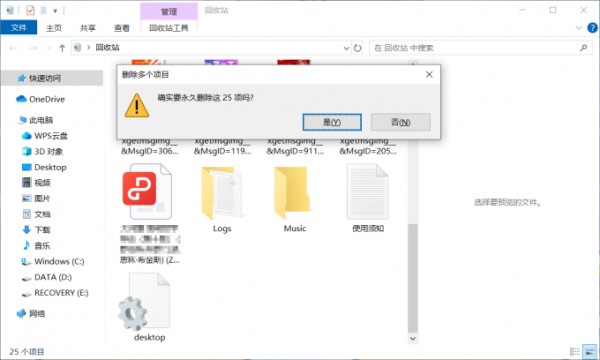Select the WPS presentation file icon
This screenshot has height=360, width=600.
tap(148, 191)
